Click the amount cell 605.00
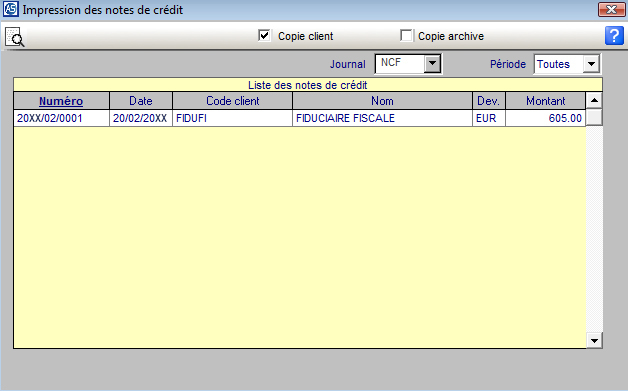The height and width of the screenshot is (391, 628). click(x=545, y=118)
